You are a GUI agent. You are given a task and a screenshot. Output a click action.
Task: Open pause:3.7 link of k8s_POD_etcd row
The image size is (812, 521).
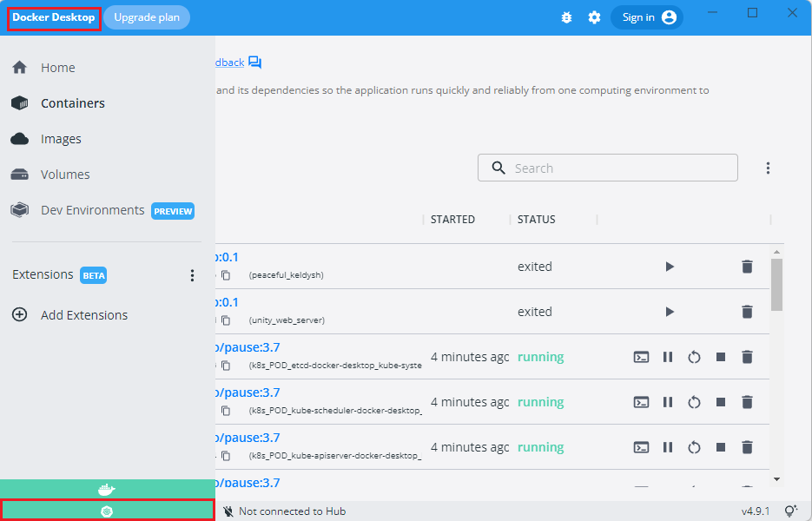click(248, 347)
